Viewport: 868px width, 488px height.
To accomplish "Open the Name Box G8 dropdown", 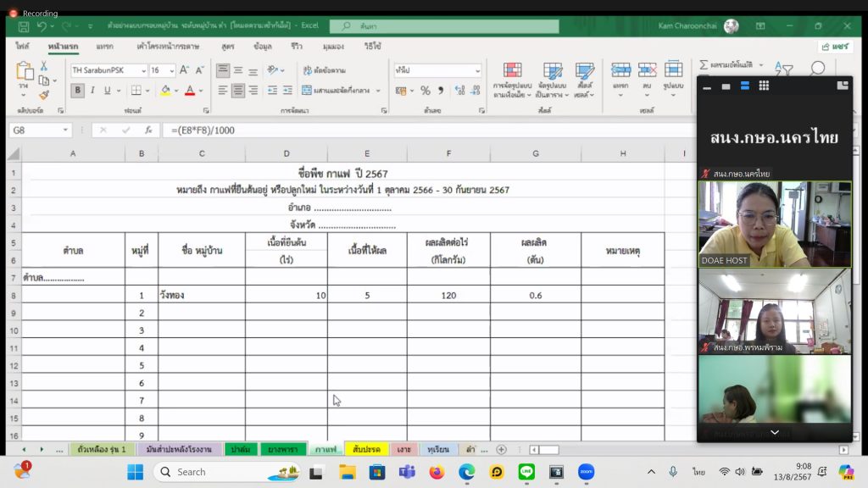I will (65, 130).
